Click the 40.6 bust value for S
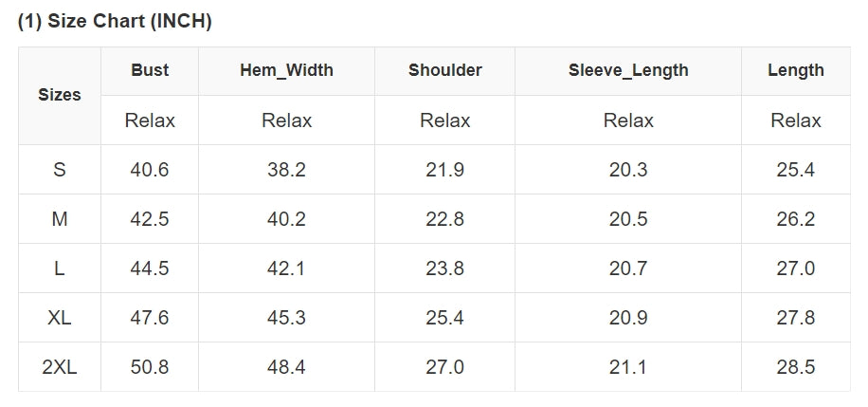The width and height of the screenshot is (868, 407). click(150, 170)
